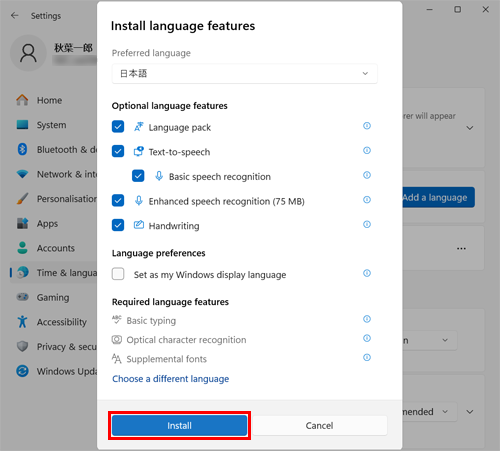Show info for Enhanced speech recognition
The height and width of the screenshot is (451, 500).
point(367,200)
